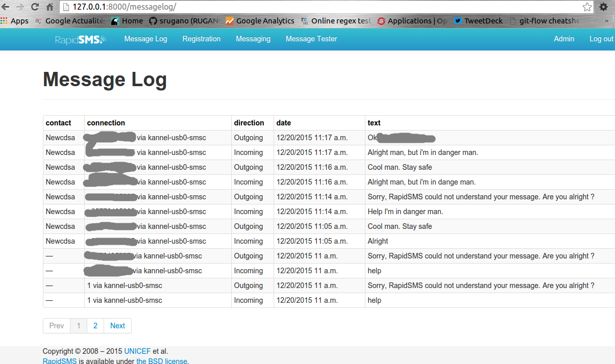Image resolution: width=615 pixels, height=364 pixels.
Task: Open the Message Log nav item
Action: tap(145, 39)
